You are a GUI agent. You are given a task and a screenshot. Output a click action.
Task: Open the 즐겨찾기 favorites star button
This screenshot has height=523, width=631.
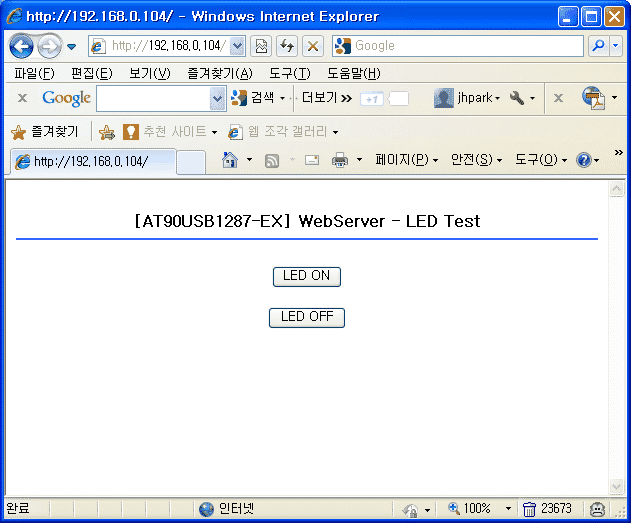pos(44,132)
